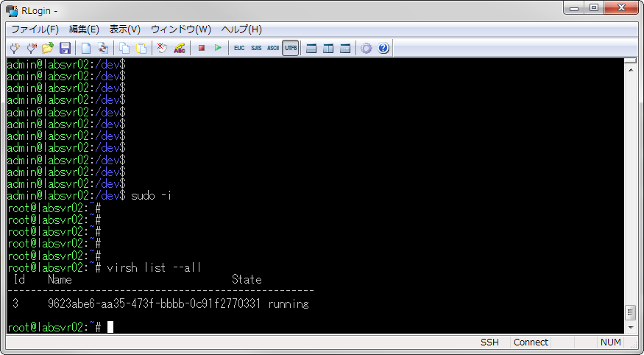Click the mouse-with-red-X toolbar icon
The width and height of the screenshot is (644, 355).
point(162,48)
